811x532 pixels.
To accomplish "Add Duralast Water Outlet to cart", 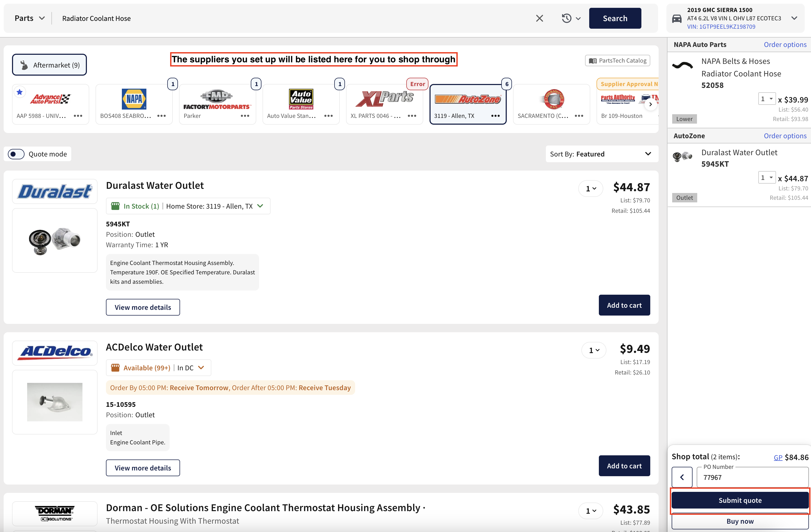I will pyautogui.click(x=624, y=305).
